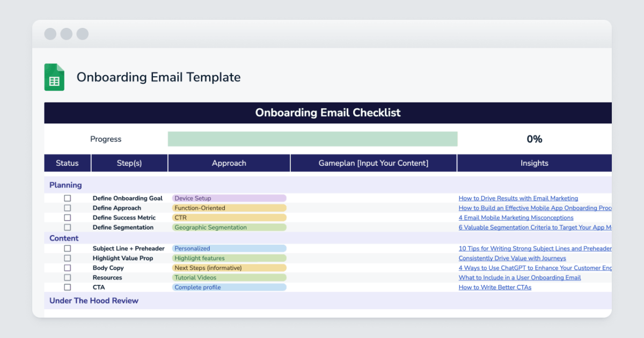Image resolution: width=644 pixels, height=338 pixels.
Task: Select the Geographic Segmentation chip
Action: pyautogui.click(x=229, y=227)
